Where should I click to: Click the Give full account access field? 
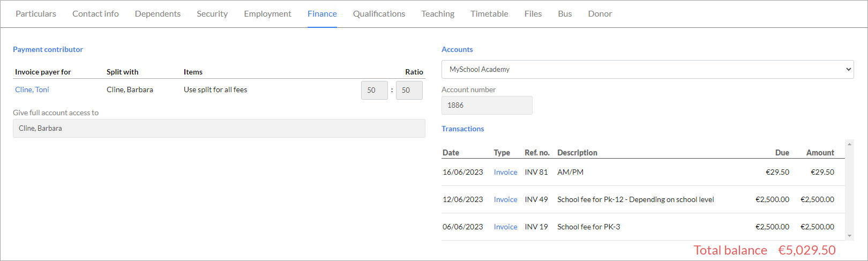tap(219, 128)
